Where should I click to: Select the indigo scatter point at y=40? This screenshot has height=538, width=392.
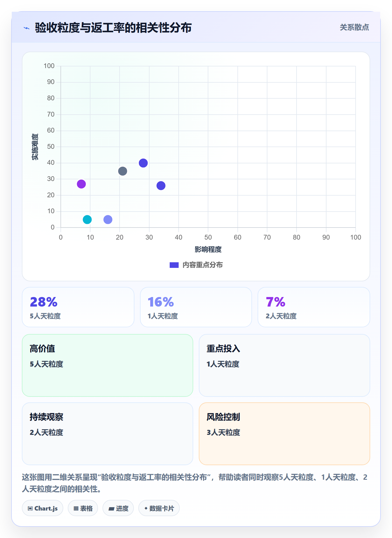click(143, 163)
